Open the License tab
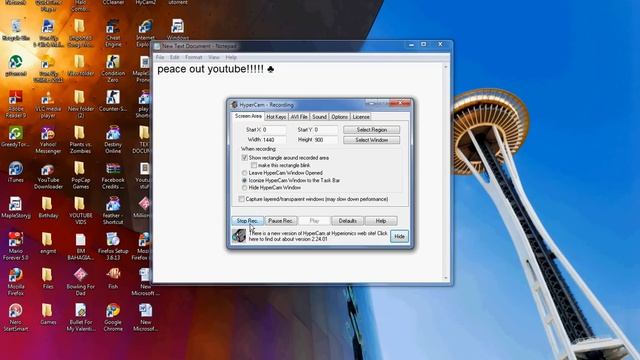 point(361,117)
